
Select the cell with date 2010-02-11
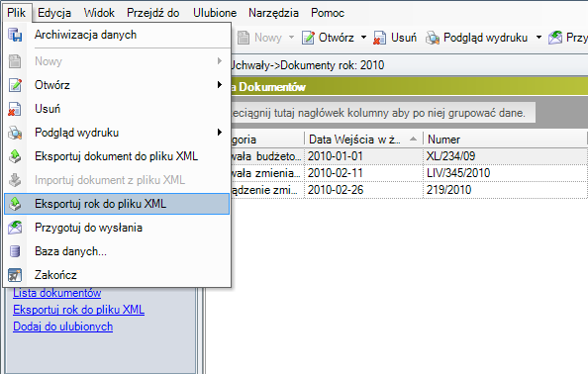tap(363, 173)
